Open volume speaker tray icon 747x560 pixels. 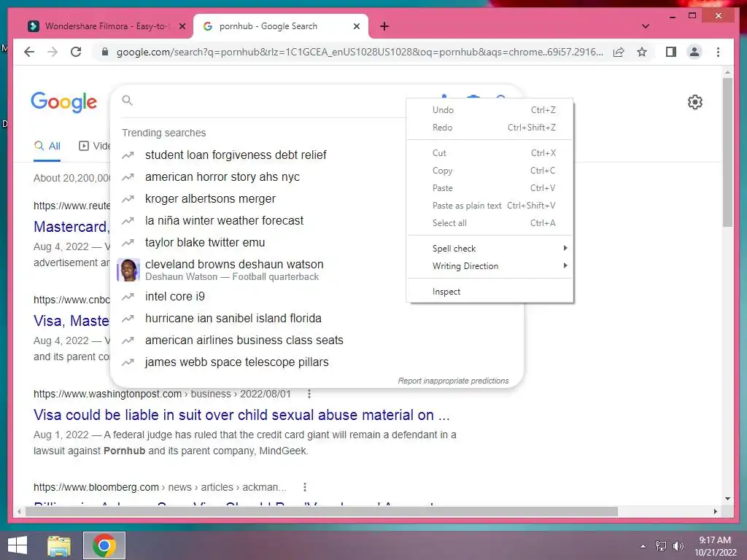click(x=678, y=545)
